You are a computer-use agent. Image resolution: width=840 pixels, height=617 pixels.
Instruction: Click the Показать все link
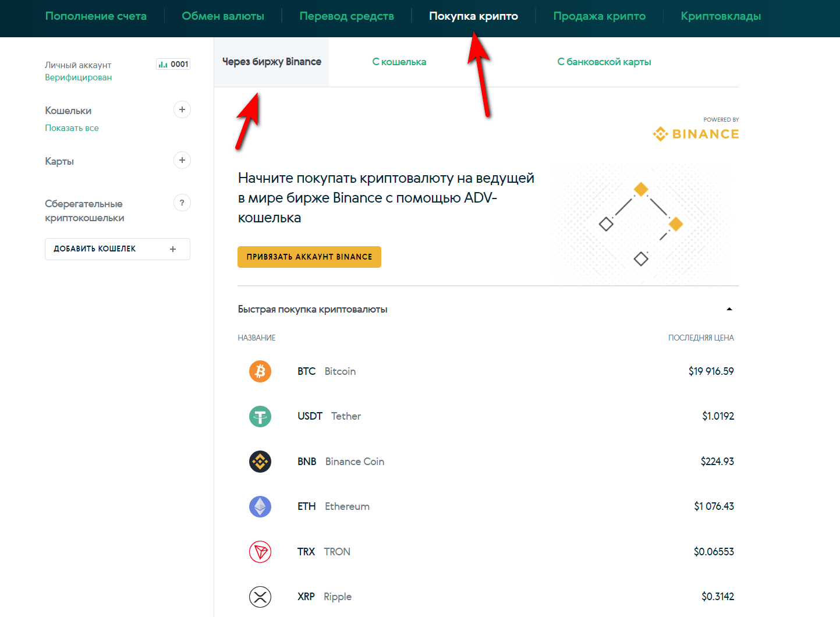click(72, 128)
